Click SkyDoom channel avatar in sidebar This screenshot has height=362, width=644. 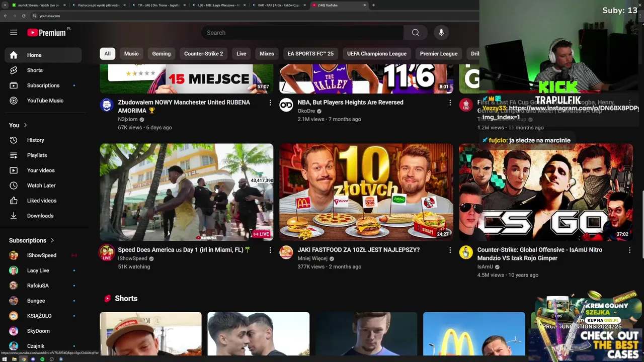click(x=14, y=331)
